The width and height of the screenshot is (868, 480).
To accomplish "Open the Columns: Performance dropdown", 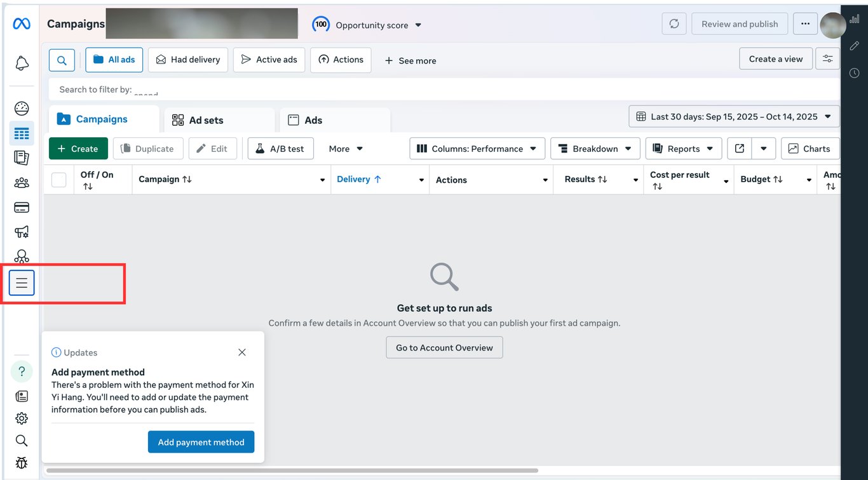I will point(477,149).
